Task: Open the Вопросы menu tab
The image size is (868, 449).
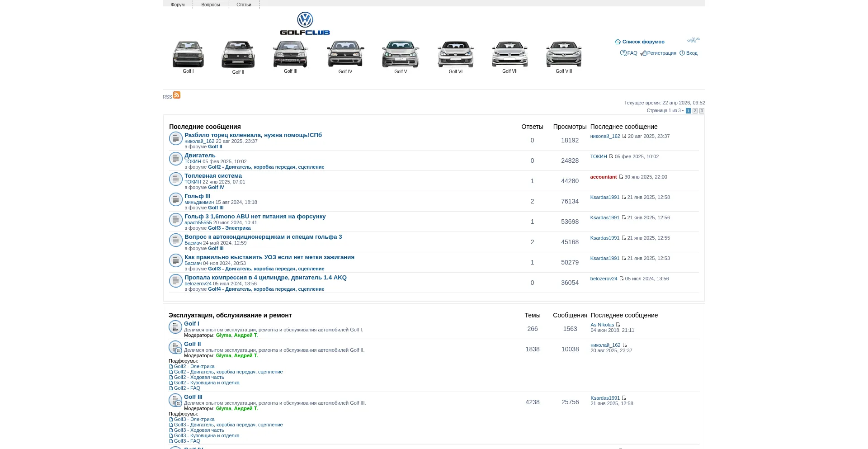Action: click(211, 5)
